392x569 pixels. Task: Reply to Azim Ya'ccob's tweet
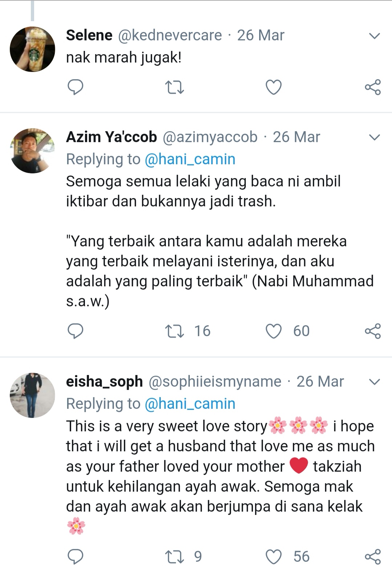click(x=75, y=331)
